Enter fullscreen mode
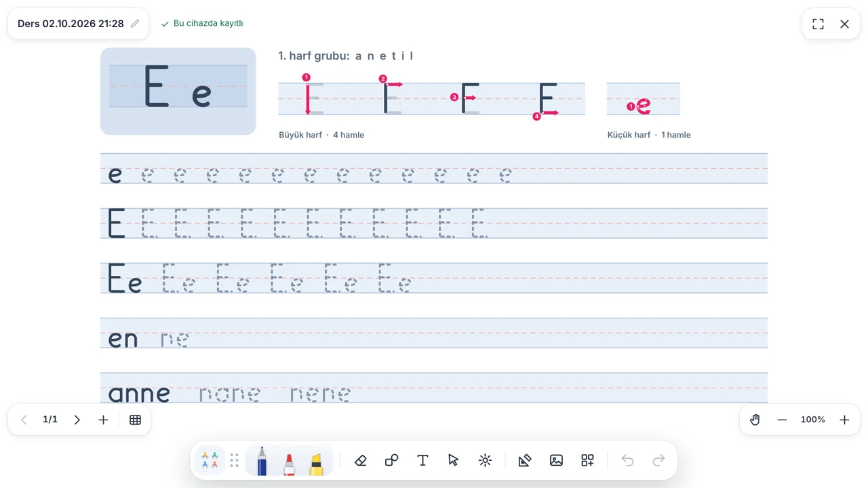Viewport: 868px width, 488px height. tap(818, 24)
